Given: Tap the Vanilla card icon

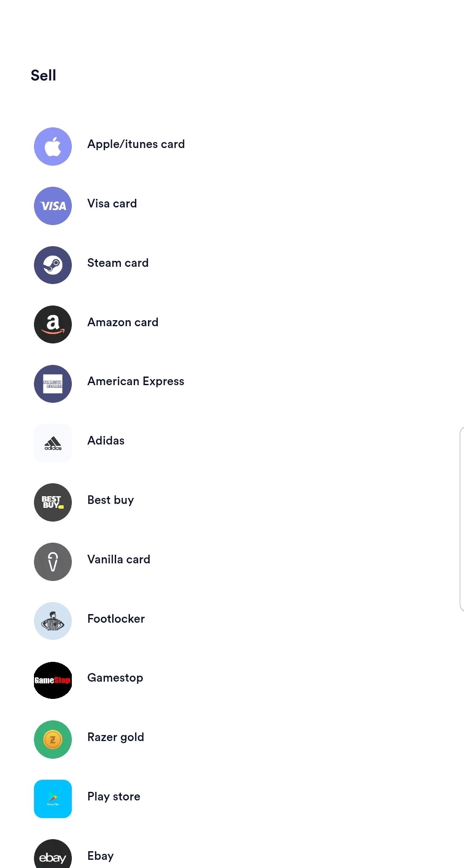Looking at the screenshot, I should [x=53, y=562].
